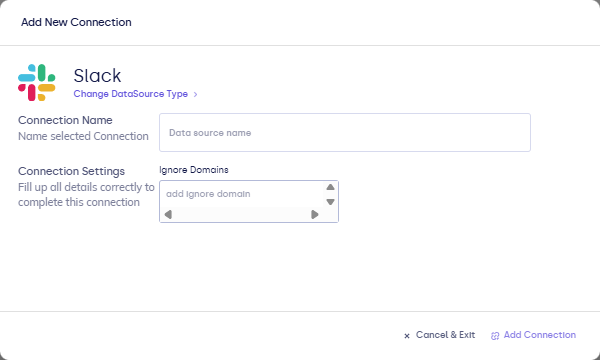Click the Slack heading text
This screenshot has height=360, width=600.
[97, 75]
